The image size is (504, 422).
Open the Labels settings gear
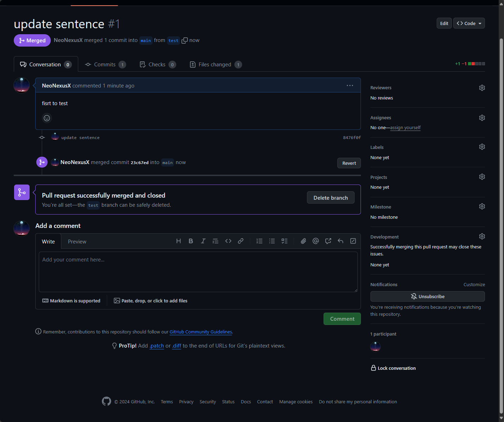[482, 147]
